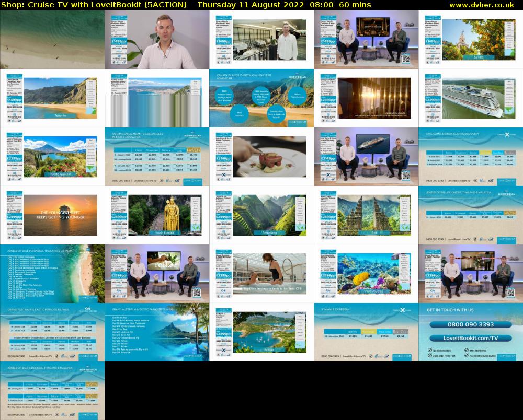This screenshot has width=523, height=420.
Task: Open the Semarang rice terraces thumbnail
Action: [x=261, y=215]
